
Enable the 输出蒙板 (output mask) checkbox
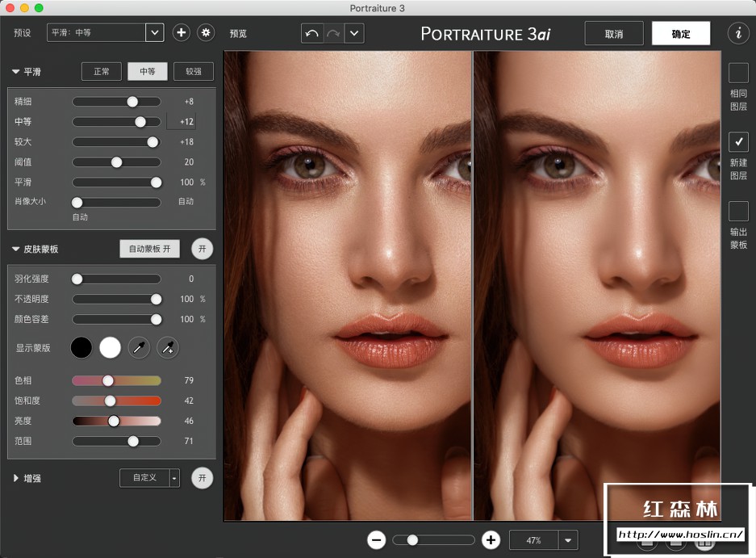coord(738,212)
